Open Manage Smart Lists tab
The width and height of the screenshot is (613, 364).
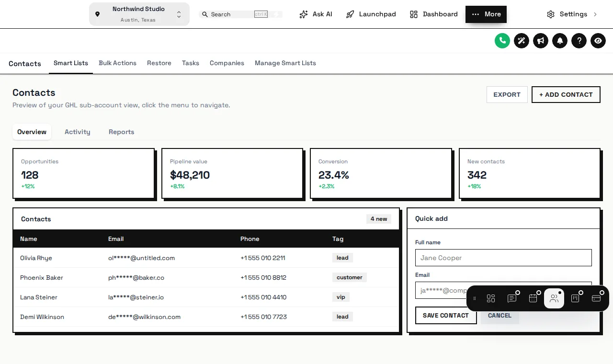285,63
